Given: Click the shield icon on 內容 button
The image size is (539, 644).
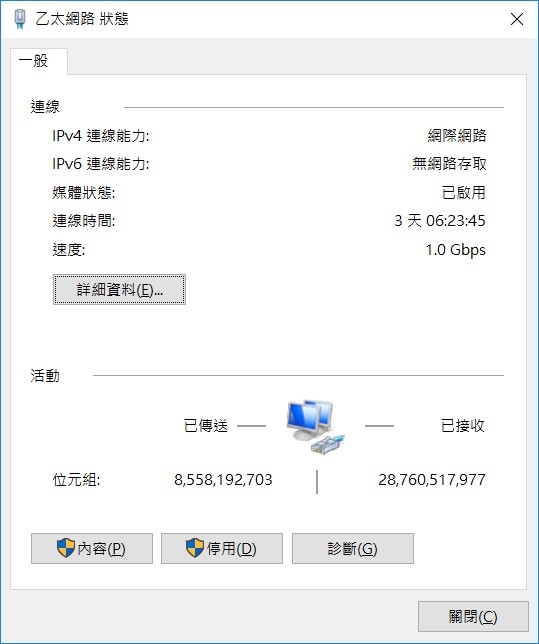Looking at the screenshot, I should click(x=65, y=548).
